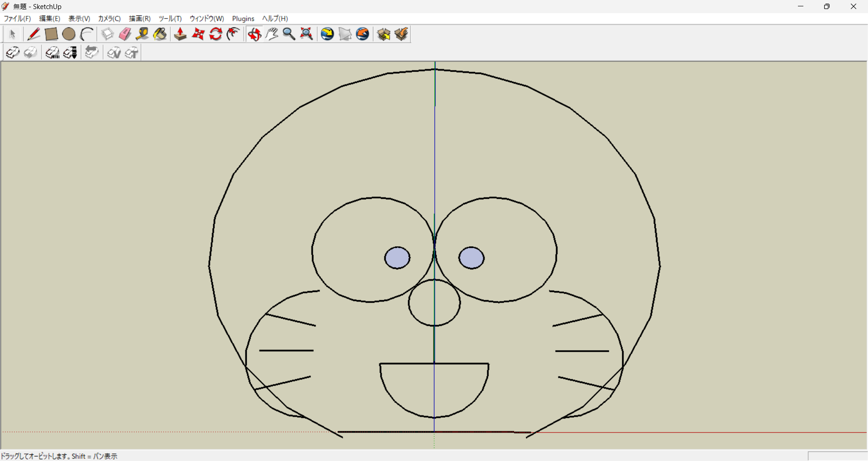Click the first car icon in second toolbar
Screen dimensions: 868x461
[12, 52]
